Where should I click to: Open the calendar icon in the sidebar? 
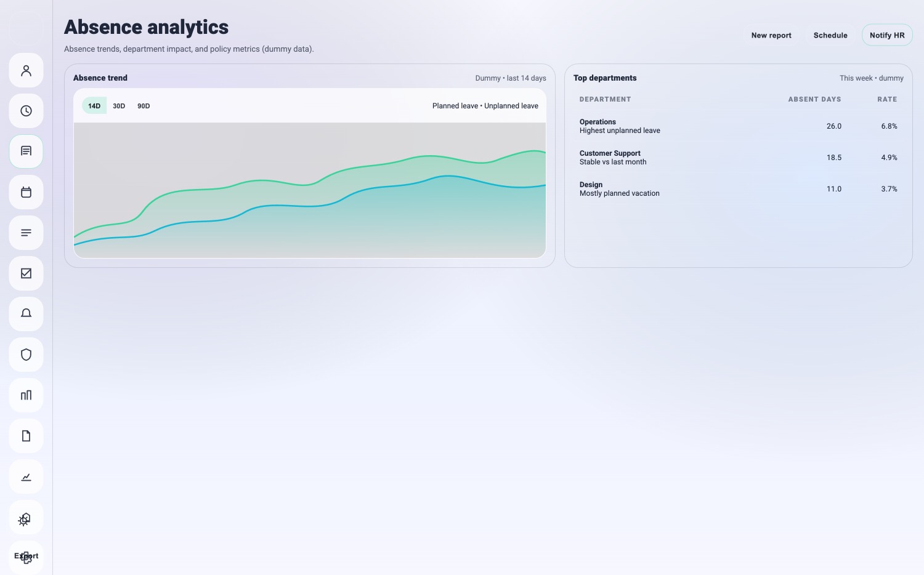(x=26, y=192)
